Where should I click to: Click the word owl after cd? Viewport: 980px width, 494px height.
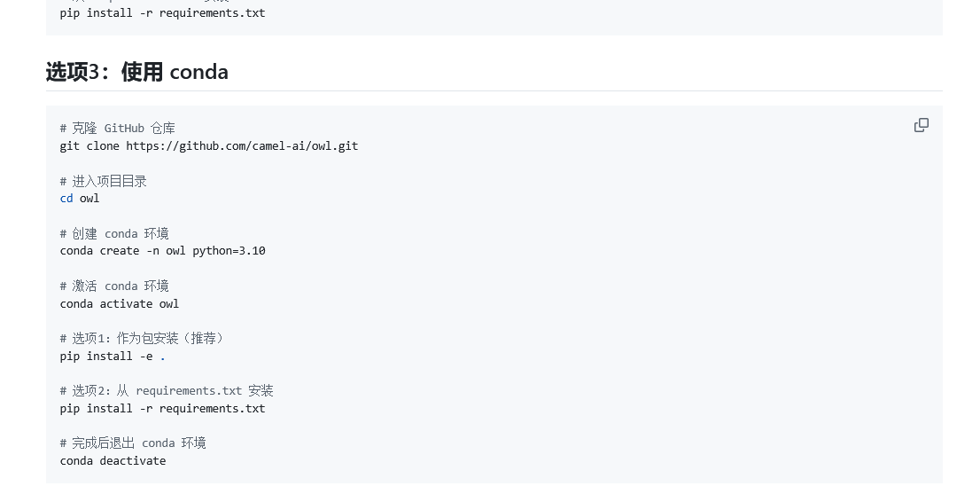click(x=89, y=198)
